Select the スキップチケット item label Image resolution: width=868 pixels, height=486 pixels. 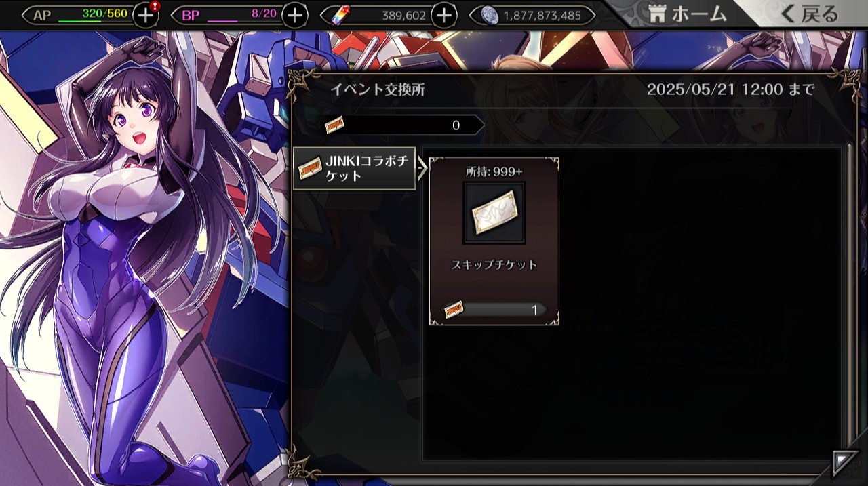point(494,265)
